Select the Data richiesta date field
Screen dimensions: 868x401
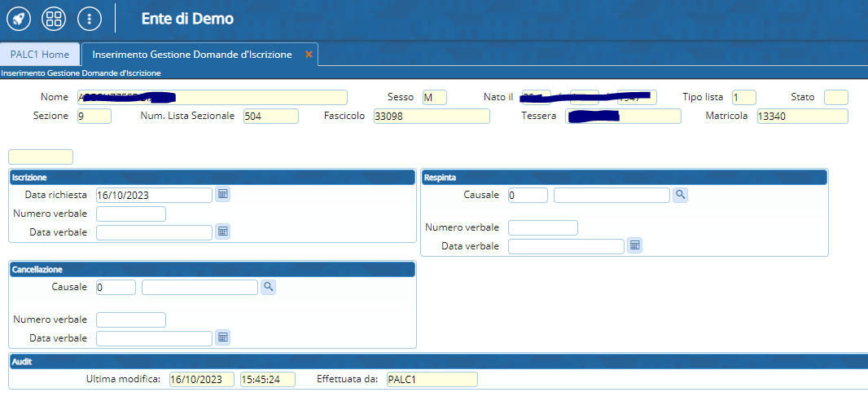click(x=154, y=196)
